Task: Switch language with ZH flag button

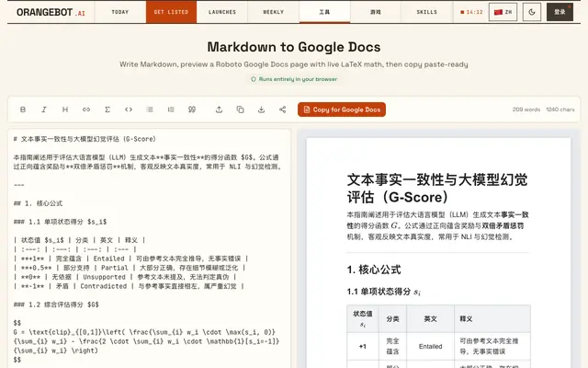Action: coord(503,12)
